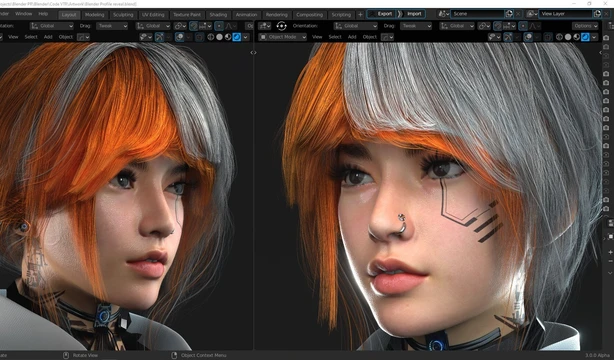Switch to the Texture Paint workspace tab

click(x=187, y=15)
